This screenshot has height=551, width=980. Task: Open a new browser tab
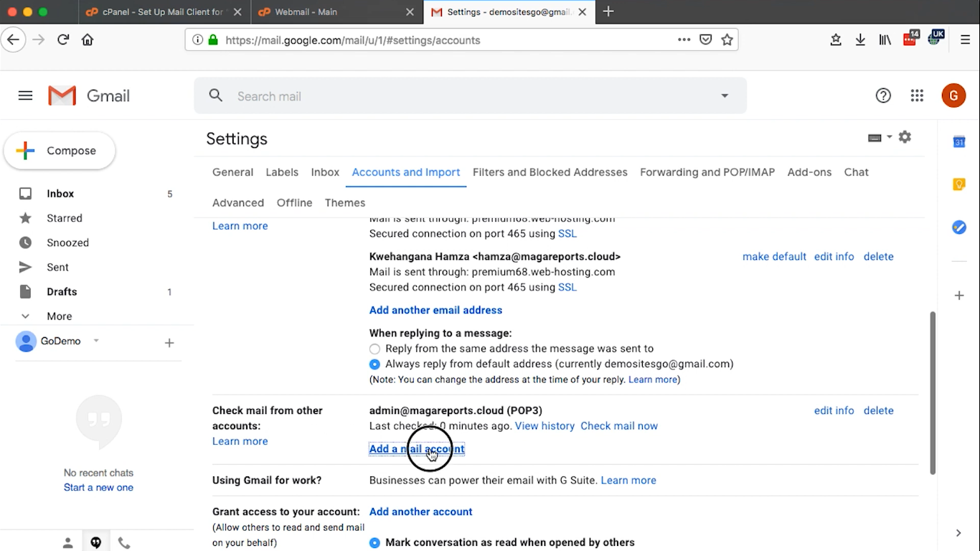click(x=608, y=11)
